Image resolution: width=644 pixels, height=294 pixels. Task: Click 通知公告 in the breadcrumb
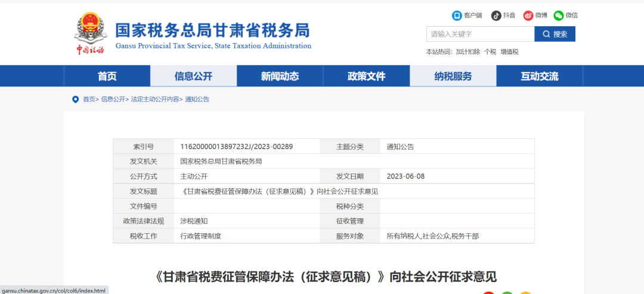pos(197,100)
